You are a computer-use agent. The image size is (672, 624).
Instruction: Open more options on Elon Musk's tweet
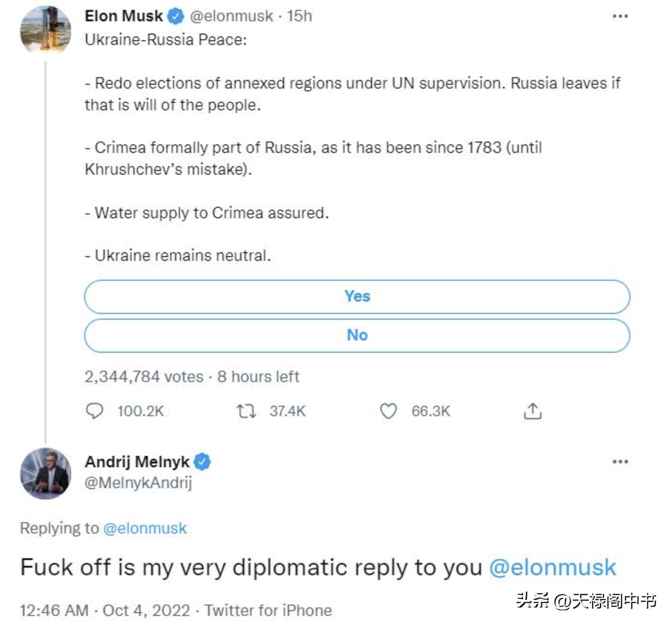620,16
